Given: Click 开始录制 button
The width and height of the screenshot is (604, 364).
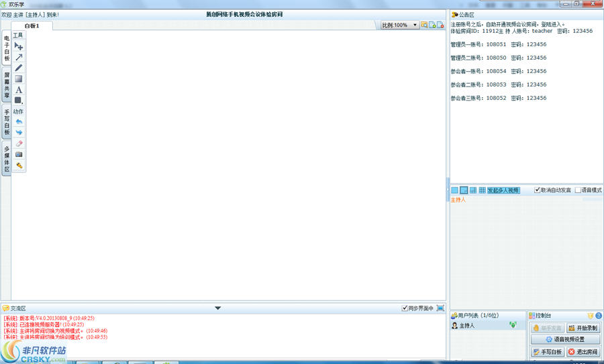Looking at the screenshot, I should (x=583, y=328).
